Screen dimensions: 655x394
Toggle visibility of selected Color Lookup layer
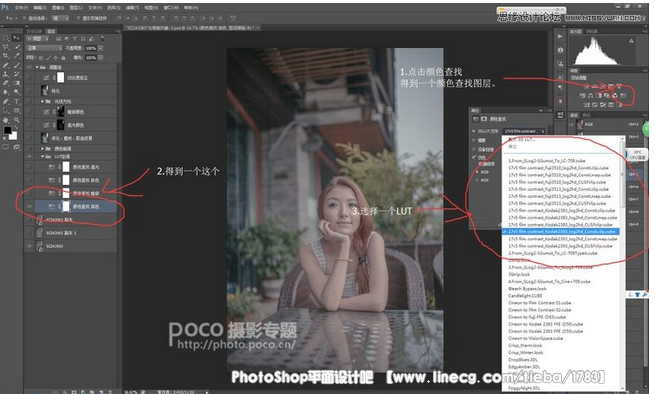tap(29, 206)
